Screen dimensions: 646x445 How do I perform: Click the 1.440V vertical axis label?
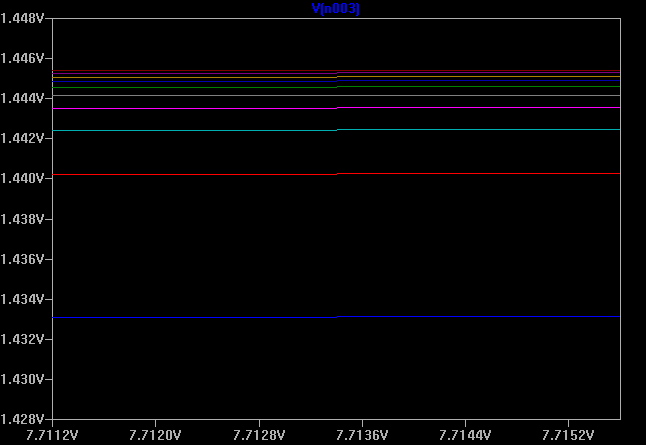22,178
